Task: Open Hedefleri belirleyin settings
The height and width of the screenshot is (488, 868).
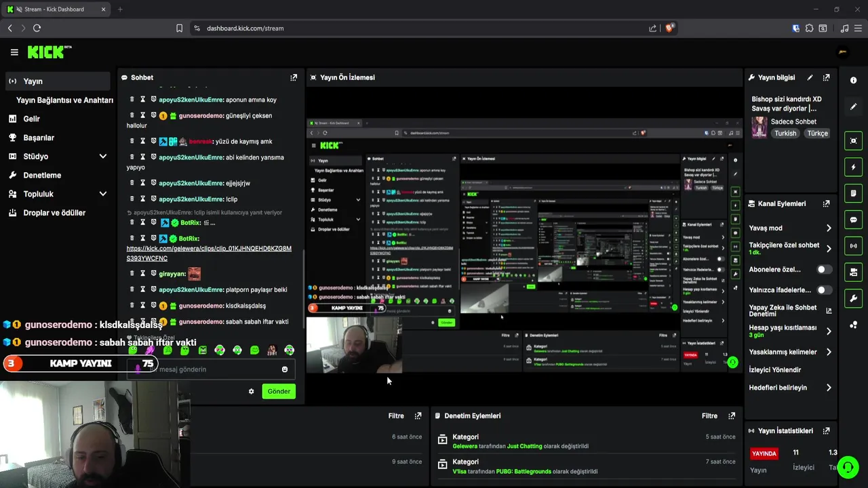Action: click(790, 388)
